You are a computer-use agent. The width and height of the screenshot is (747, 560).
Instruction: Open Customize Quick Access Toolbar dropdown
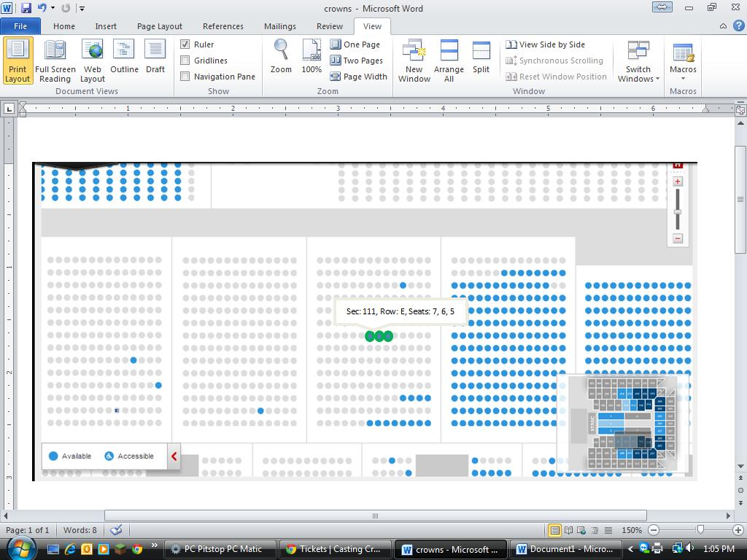pyautogui.click(x=82, y=9)
